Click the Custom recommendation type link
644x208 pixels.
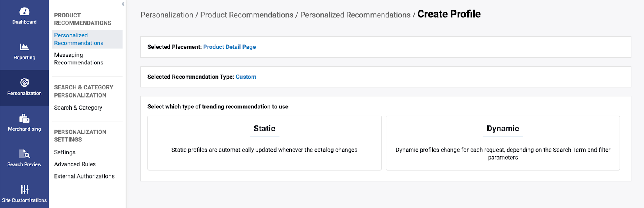pos(246,77)
